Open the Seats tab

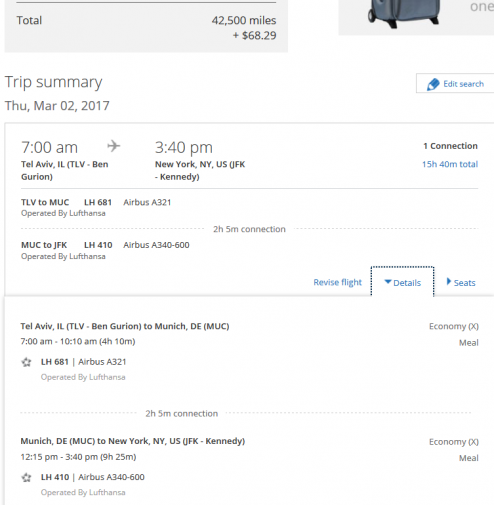[461, 282]
